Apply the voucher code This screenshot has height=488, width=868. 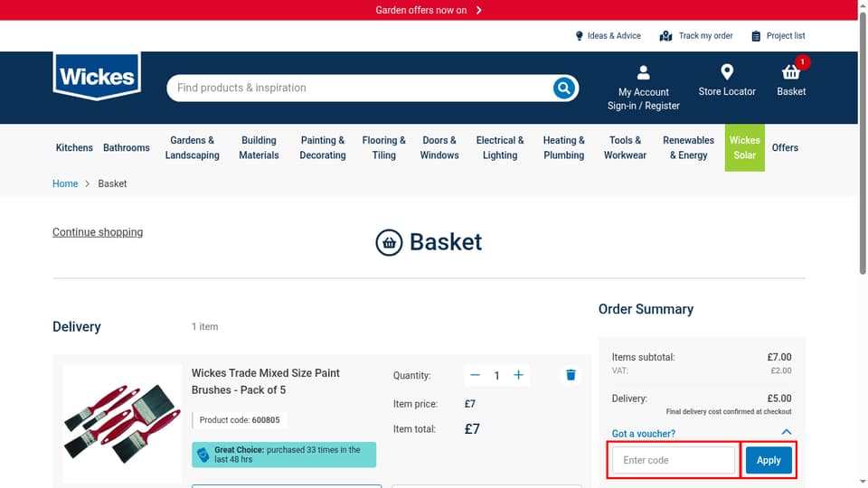[769, 460]
